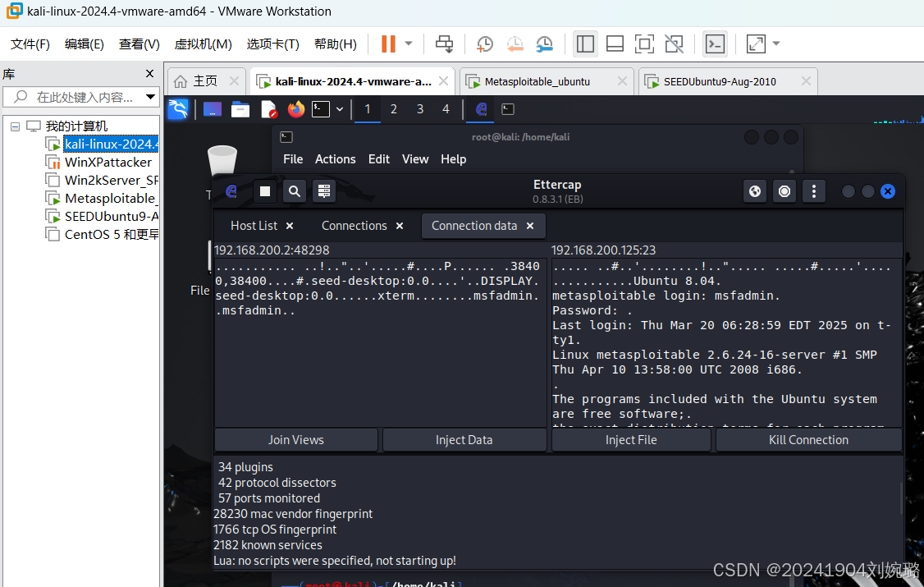The width and height of the screenshot is (924, 587).
Task: Select Ettercap in the Kali taskbar
Action: [x=482, y=109]
